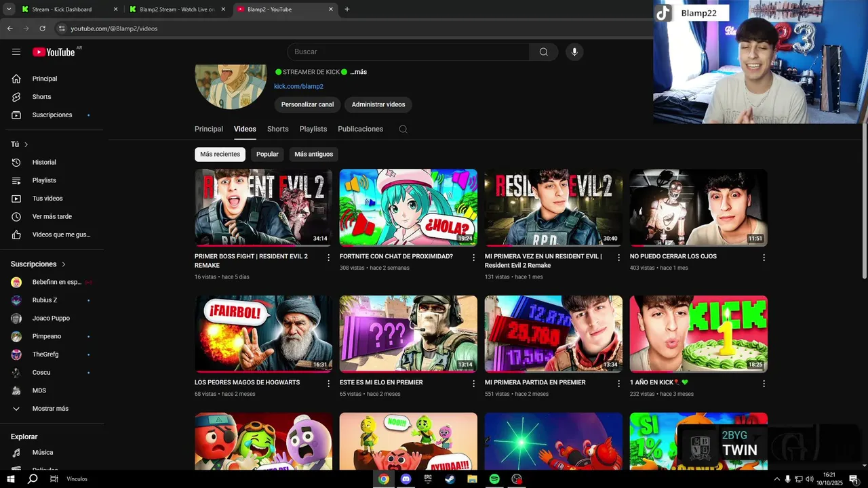The image size is (868, 488).
Task: Reload the page in Chrome
Action: pos(42,28)
